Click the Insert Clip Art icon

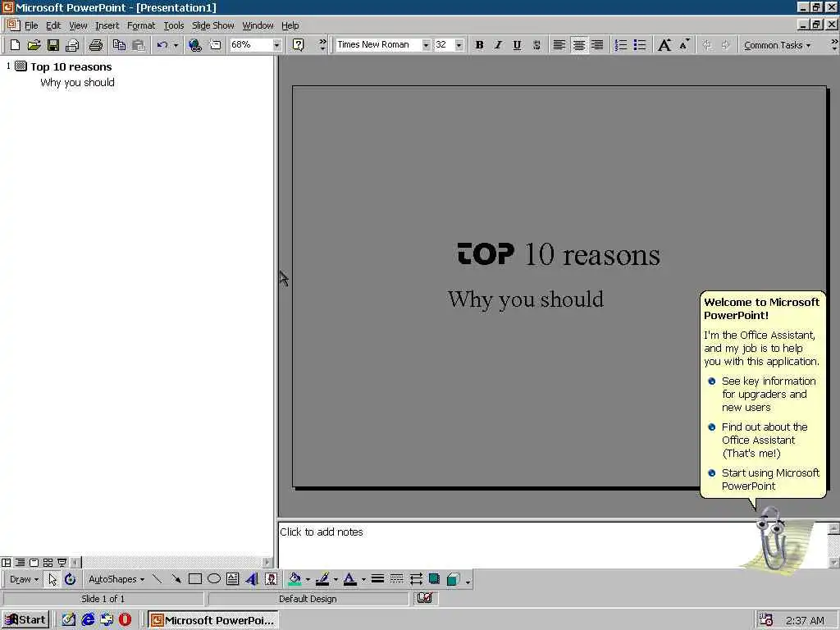pyautogui.click(x=271, y=579)
